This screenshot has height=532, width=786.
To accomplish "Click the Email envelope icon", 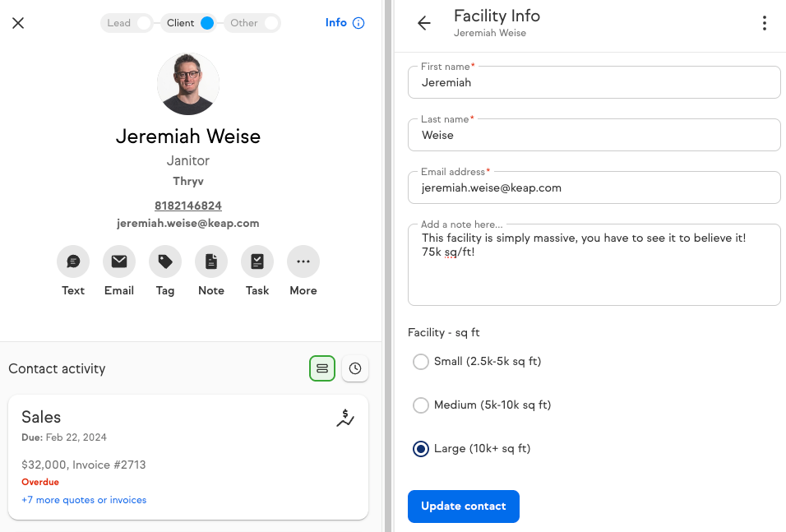I will point(119,261).
